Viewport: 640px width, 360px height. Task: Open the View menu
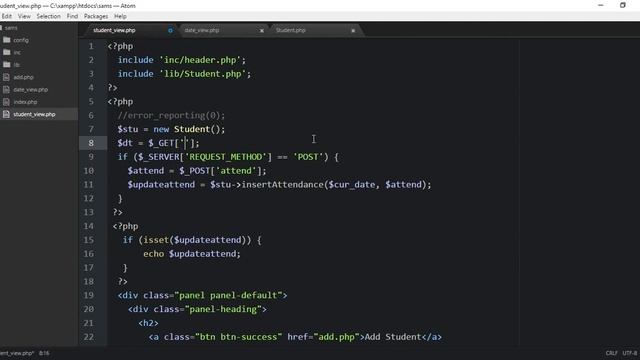tap(24, 16)
